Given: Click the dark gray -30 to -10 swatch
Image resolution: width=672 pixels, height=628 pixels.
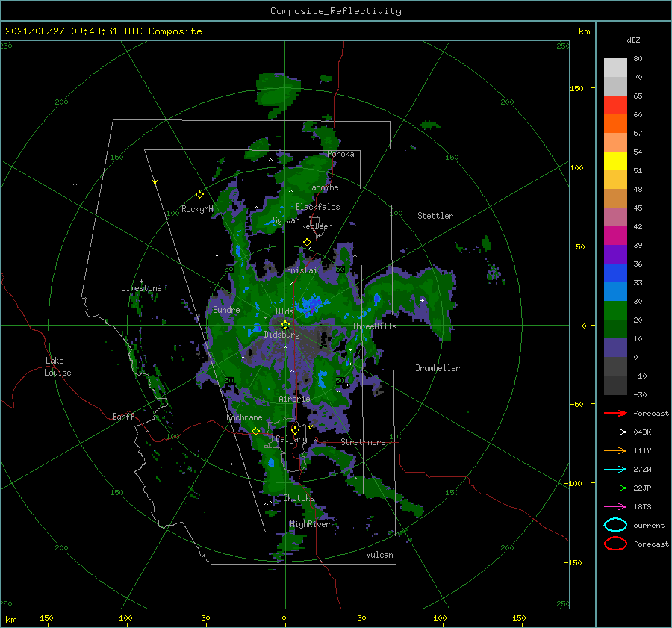Looking at the screenshot, I should coord(615,385).
